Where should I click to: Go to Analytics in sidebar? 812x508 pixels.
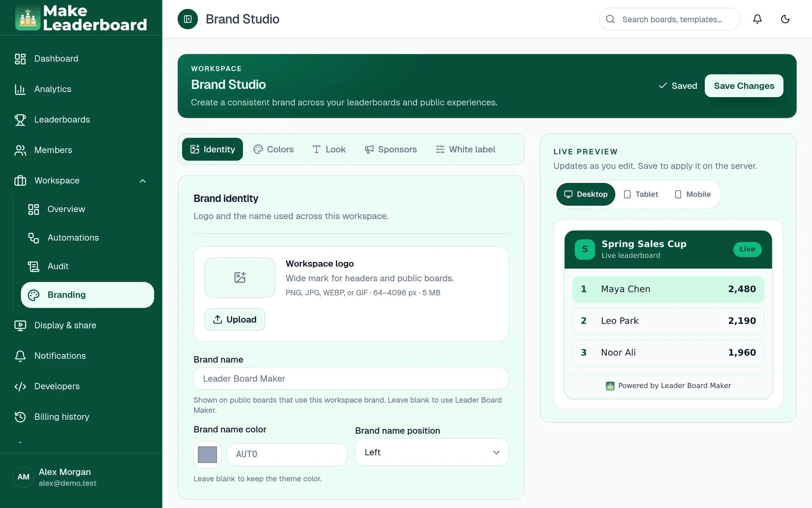[x=81, y=89]
